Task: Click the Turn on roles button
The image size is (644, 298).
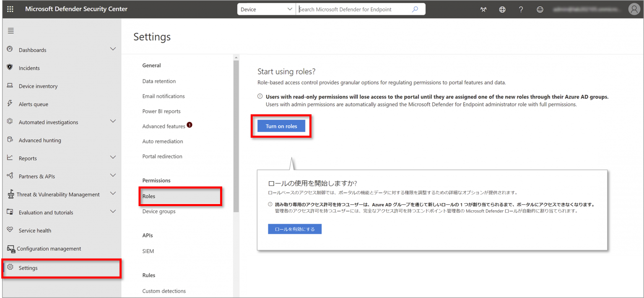Action: point(280,125)
